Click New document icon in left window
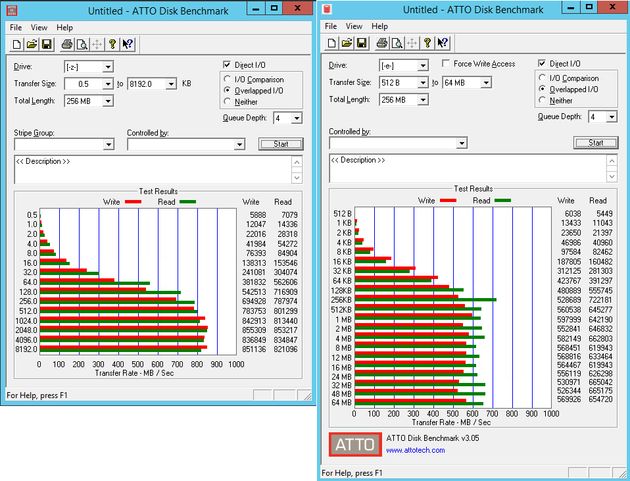This screenshot has width=630, height=481. (17, 44)
